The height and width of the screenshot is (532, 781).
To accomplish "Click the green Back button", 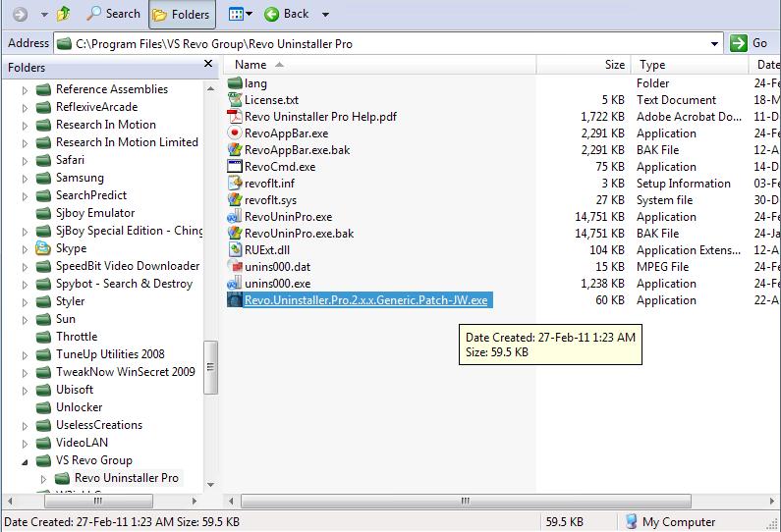I will [287, 14].
